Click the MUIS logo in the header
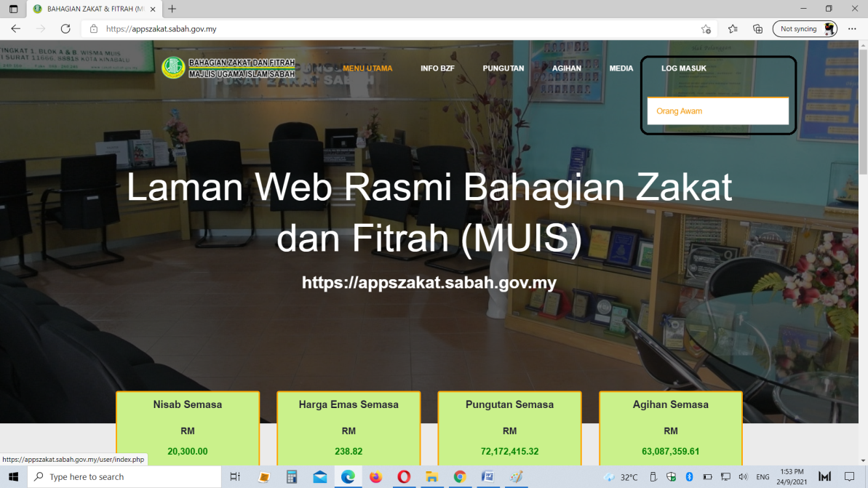Viewport: 868px width, 488px height. 173,68
